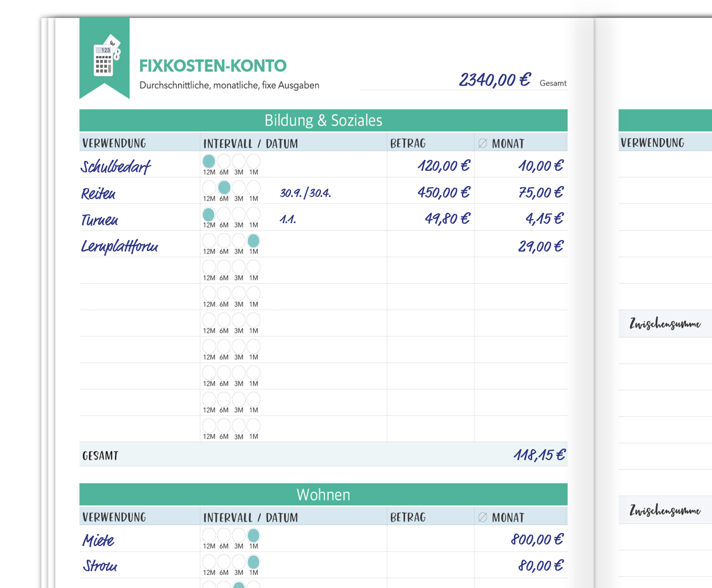Click the total amount 2340,00 €
This screenshot has height=588, width=712.
(x=495, y=80)
